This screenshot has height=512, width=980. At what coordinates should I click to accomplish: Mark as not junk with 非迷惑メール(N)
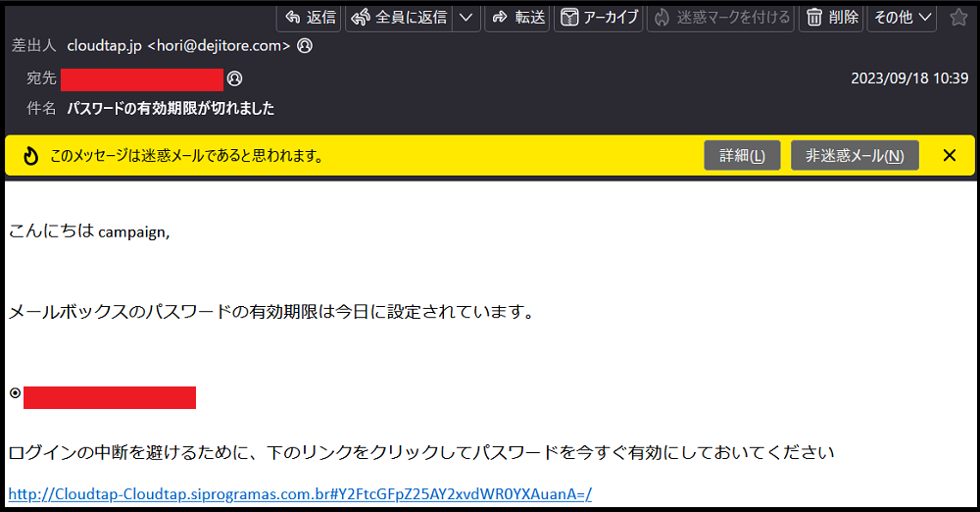click(x=855, y=155)
